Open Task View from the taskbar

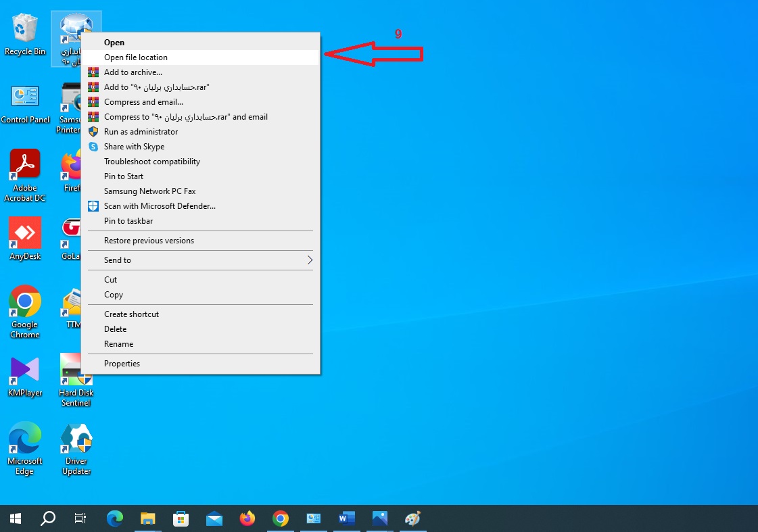point(80,518)
